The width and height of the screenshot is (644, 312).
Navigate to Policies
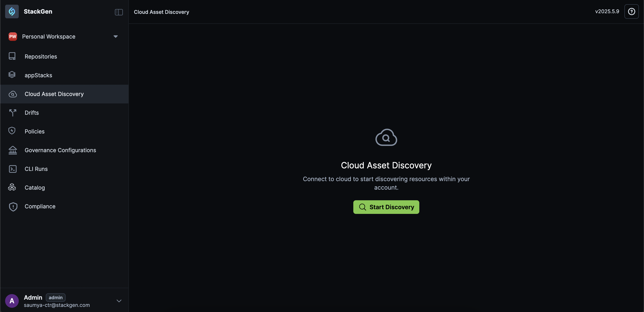[x=65, y=131]
